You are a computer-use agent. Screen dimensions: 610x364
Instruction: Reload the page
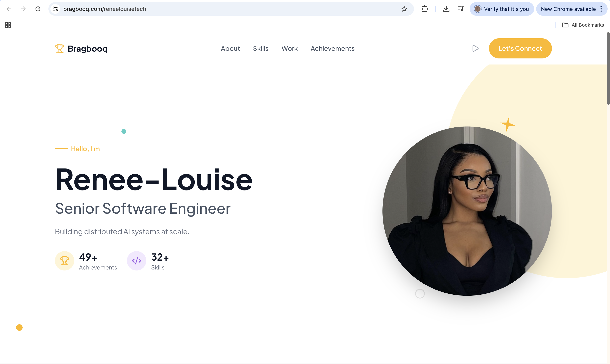(38, 9)
